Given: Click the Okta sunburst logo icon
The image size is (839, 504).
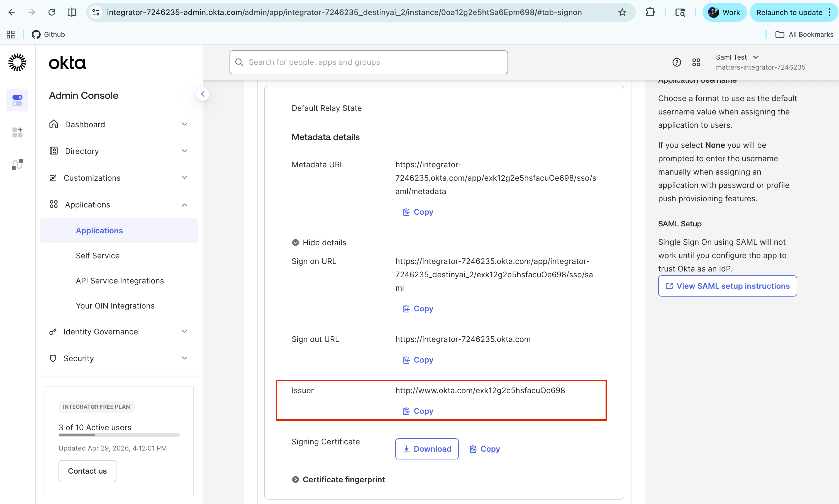Looking at the screenshot, I should (x=17, y=62).
